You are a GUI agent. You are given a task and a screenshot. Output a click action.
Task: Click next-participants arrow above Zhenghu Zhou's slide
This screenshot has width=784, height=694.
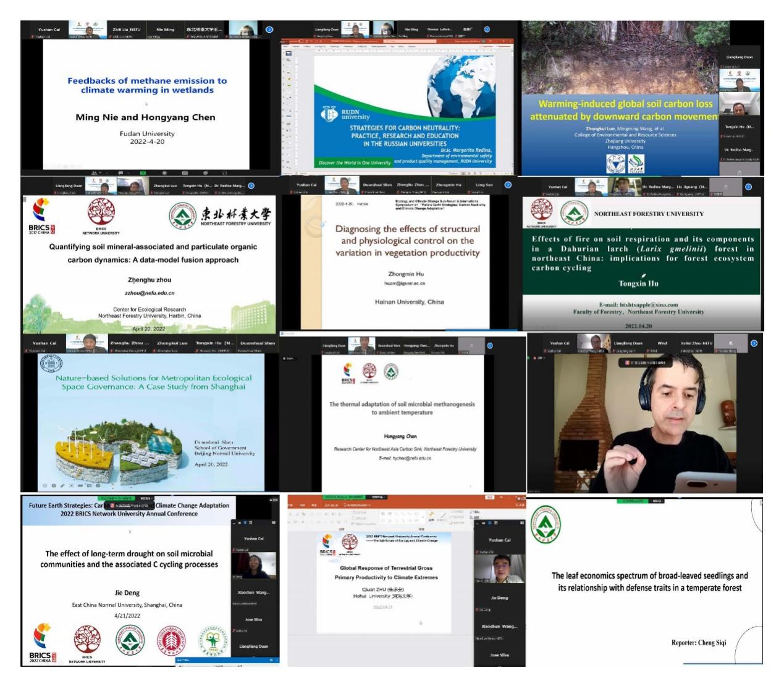[x=251, y=185]
